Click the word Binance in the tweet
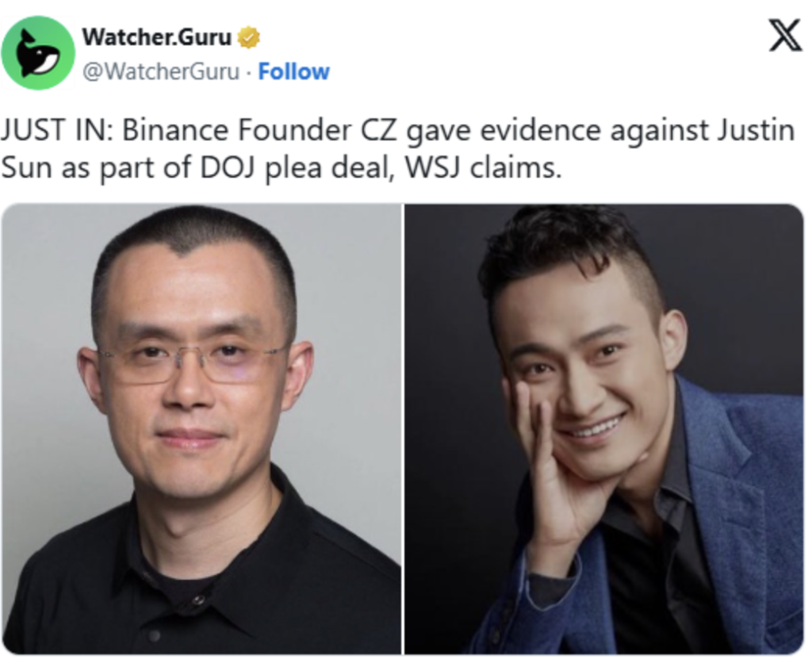This screenshot has width=812, height=667. tap(175, 129)
